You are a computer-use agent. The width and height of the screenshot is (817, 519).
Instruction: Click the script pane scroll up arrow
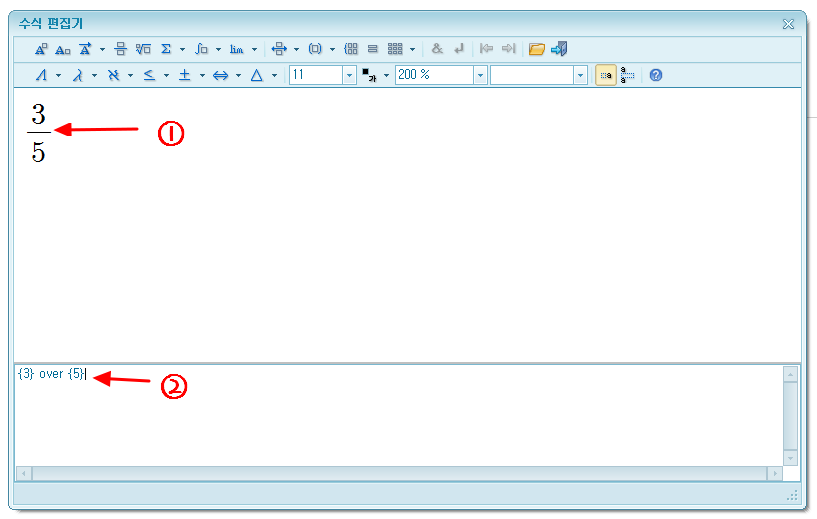click(x=790, y=374)
